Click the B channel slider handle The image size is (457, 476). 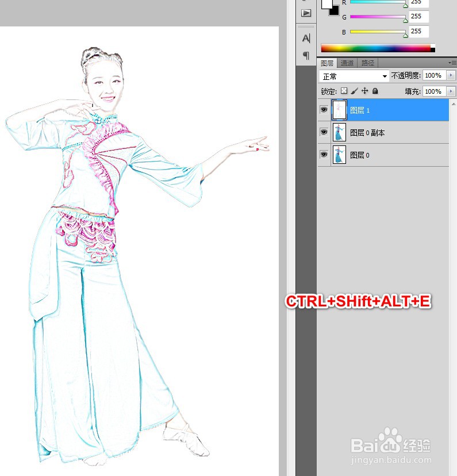click(405, 35)
